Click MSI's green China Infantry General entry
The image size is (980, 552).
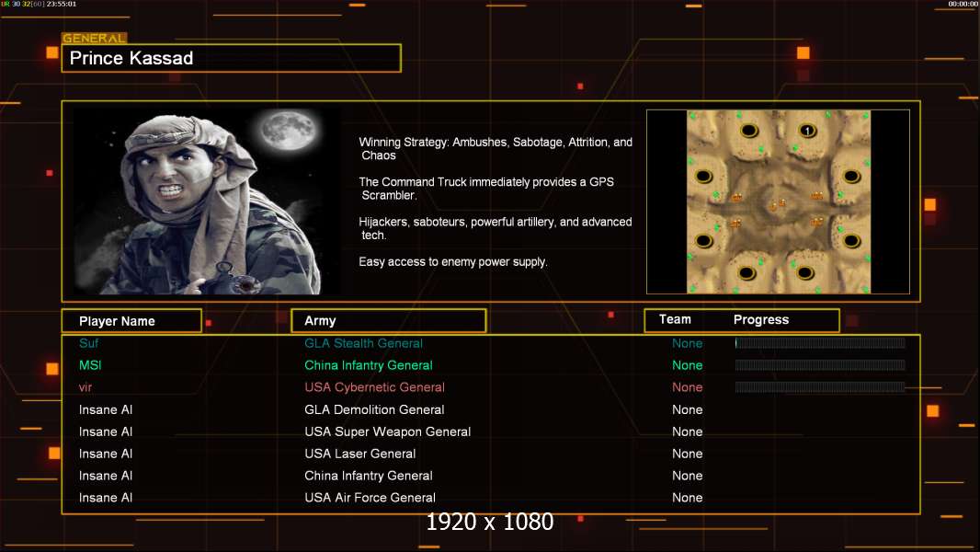pos(368,365)
